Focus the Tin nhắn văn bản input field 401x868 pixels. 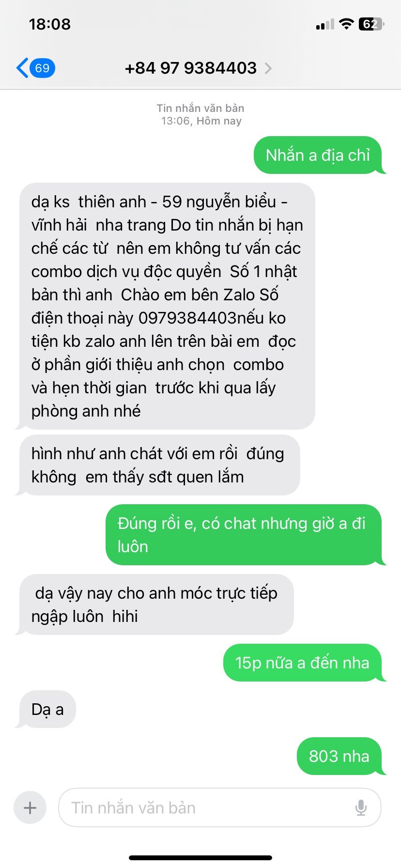click(x=220, y=807)
